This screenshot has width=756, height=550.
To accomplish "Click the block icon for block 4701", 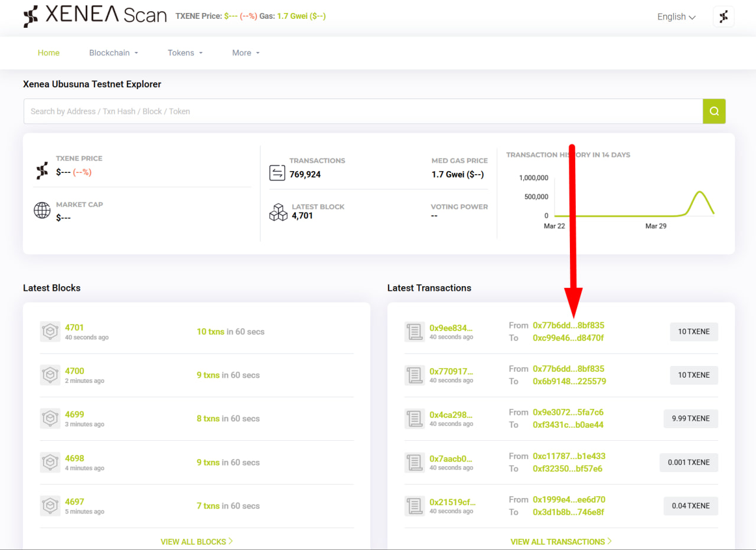I will pos(50,332).
